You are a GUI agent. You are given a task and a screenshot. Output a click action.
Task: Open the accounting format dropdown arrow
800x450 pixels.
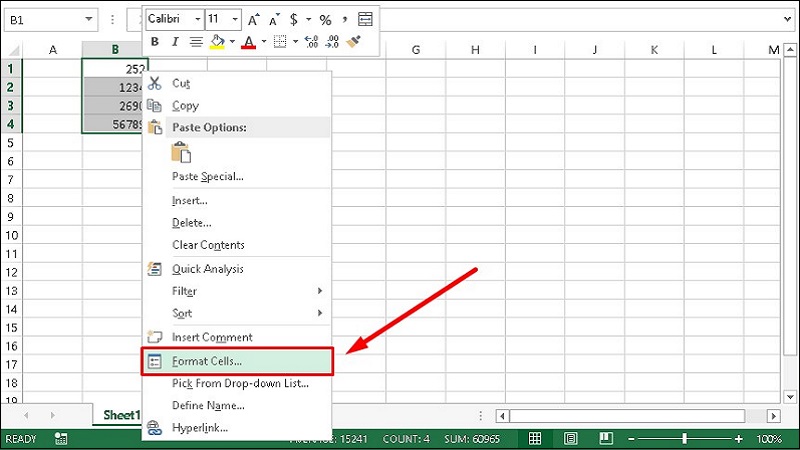pyautogui.click(x=308, y=20)
